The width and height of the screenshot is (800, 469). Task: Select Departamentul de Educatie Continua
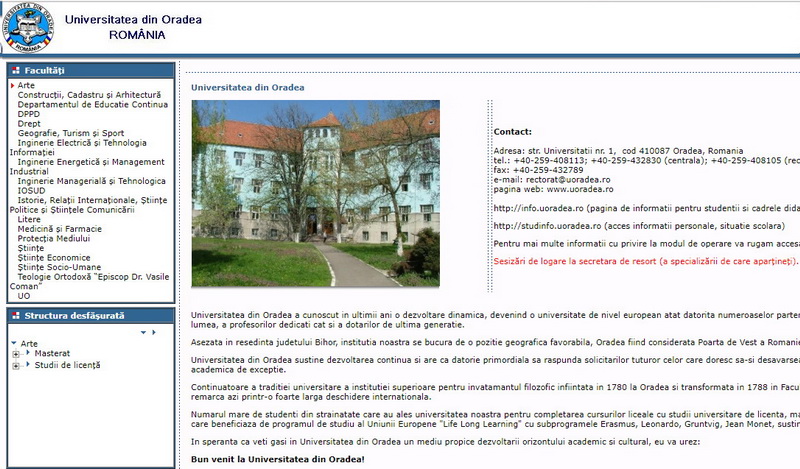(x=92, y=104)
